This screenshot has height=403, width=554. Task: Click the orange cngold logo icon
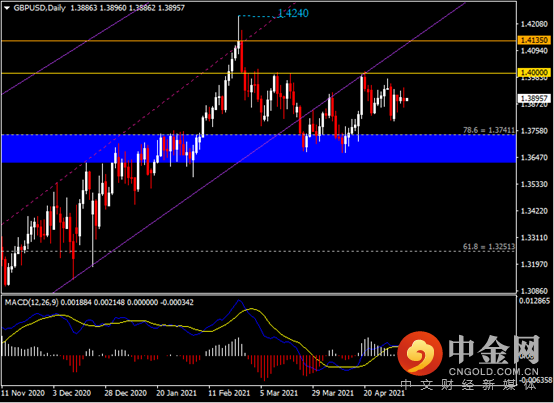420,354
